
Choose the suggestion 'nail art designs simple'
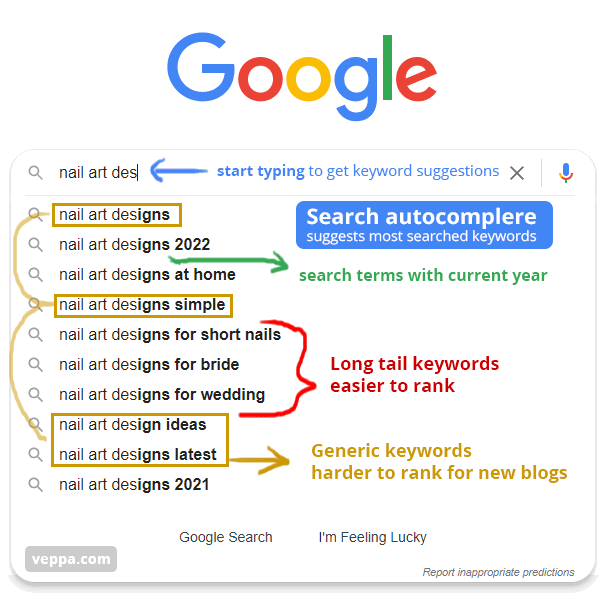click(x=142, y=305)
